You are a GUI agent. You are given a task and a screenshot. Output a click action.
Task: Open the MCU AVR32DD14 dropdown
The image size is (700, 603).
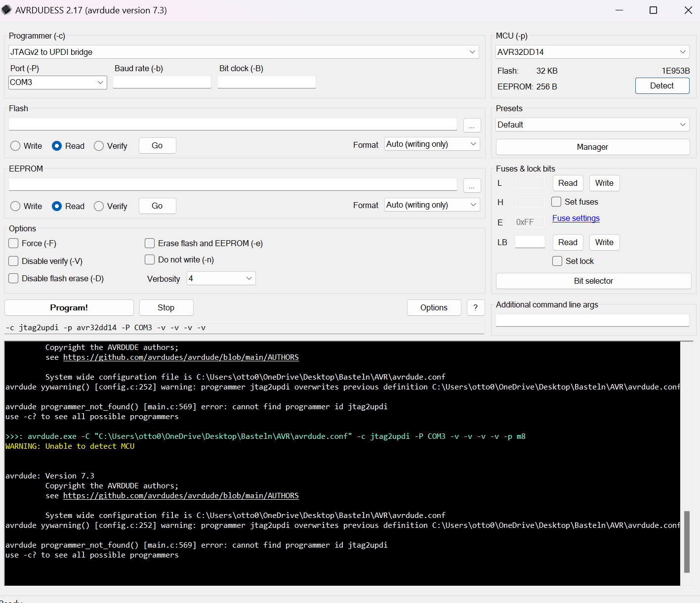pyautogui.click(x=592, y=52)
